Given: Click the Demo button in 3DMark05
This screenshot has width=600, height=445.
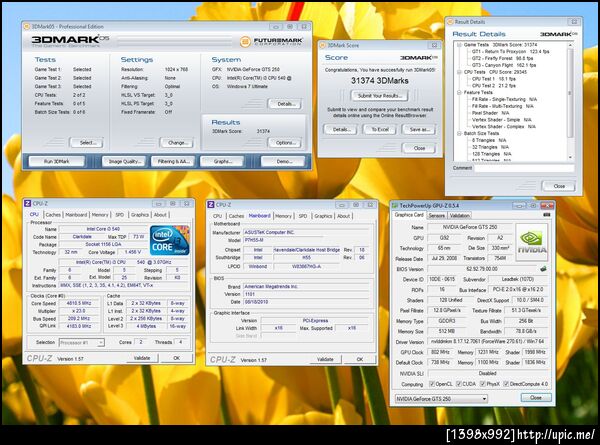Looking at the screenshot, I should [x=284, y=161].
